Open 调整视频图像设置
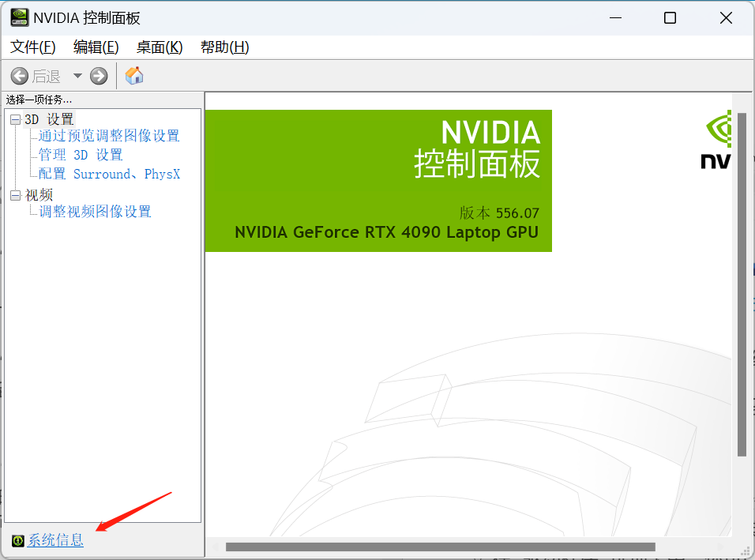755x560 pixels. pyautogui.click(x=95, y=212)
